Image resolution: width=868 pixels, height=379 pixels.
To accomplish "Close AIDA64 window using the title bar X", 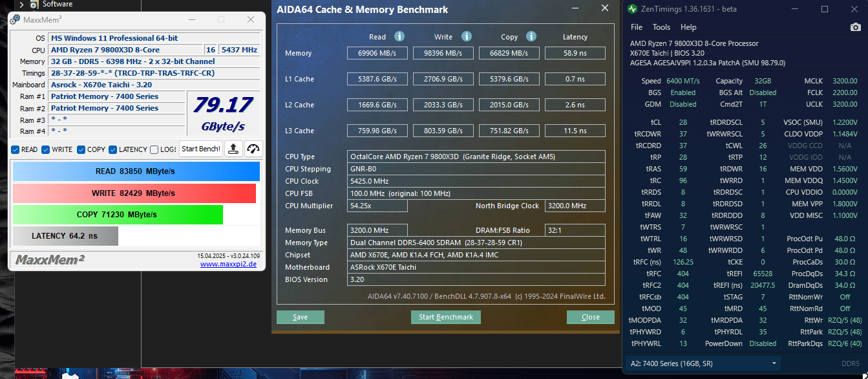I will [605, 8].
